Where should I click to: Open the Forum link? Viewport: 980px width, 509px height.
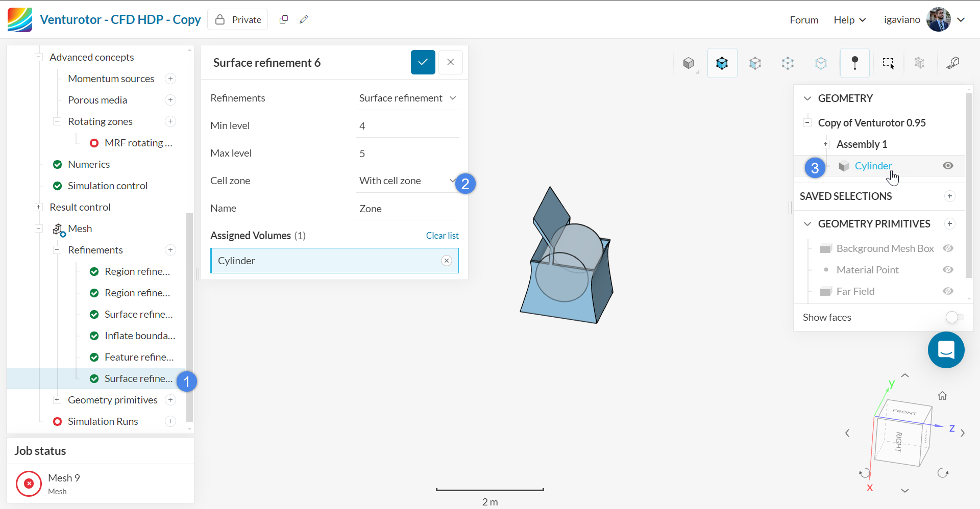point(804,20)
